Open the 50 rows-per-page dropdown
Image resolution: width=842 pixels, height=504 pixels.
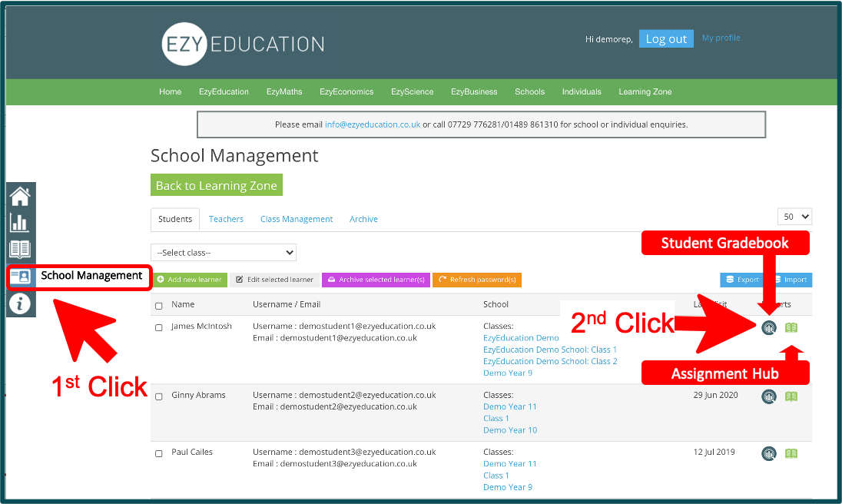click(794, 217)
